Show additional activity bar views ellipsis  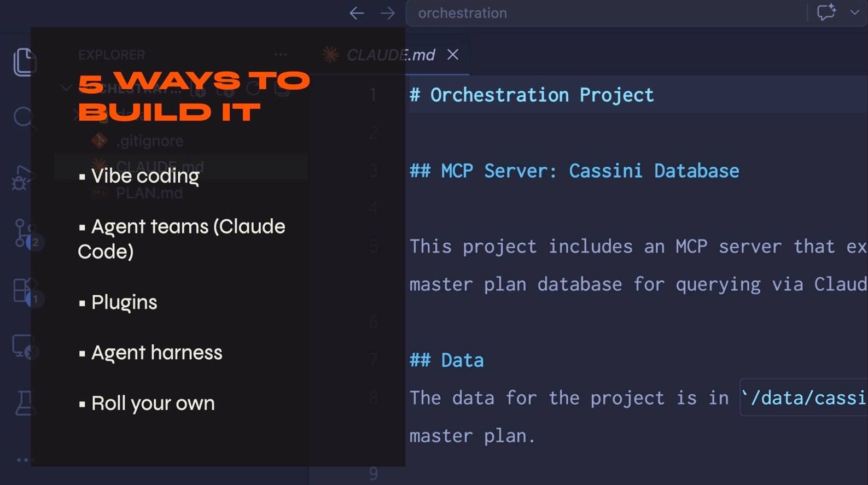pos(24,460)
